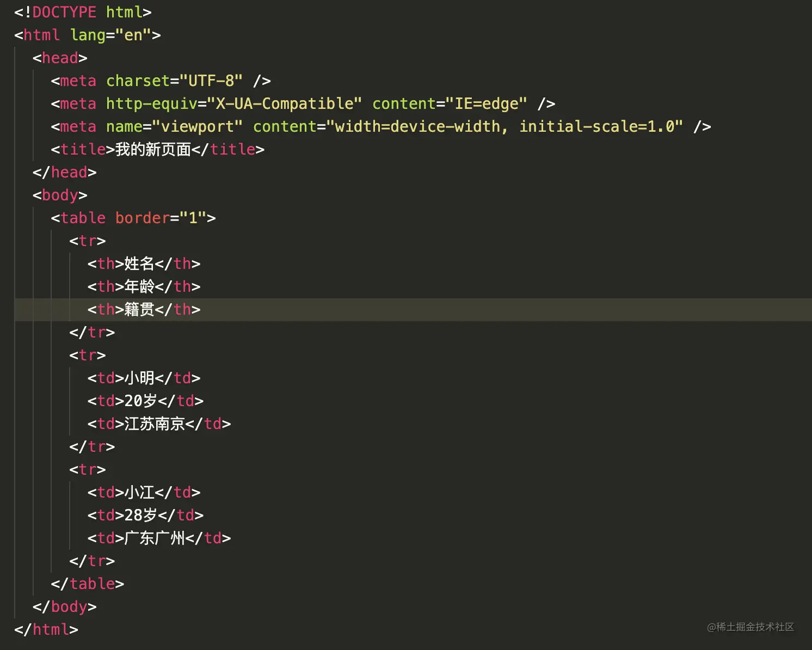This screenshot has height=650, width=812.
Task: Click the td cell 小明
Action: [144, 378]
